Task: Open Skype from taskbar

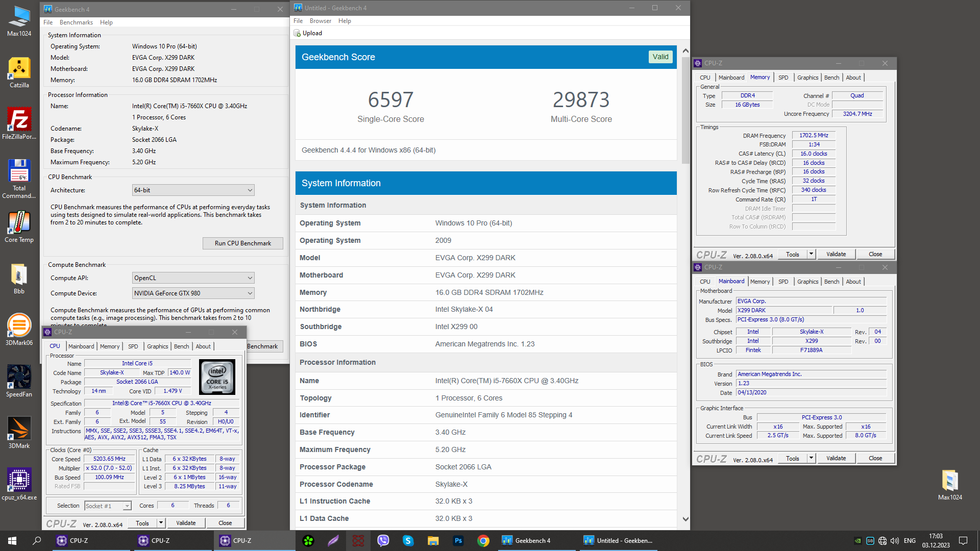Action: [x=408, y=541]
